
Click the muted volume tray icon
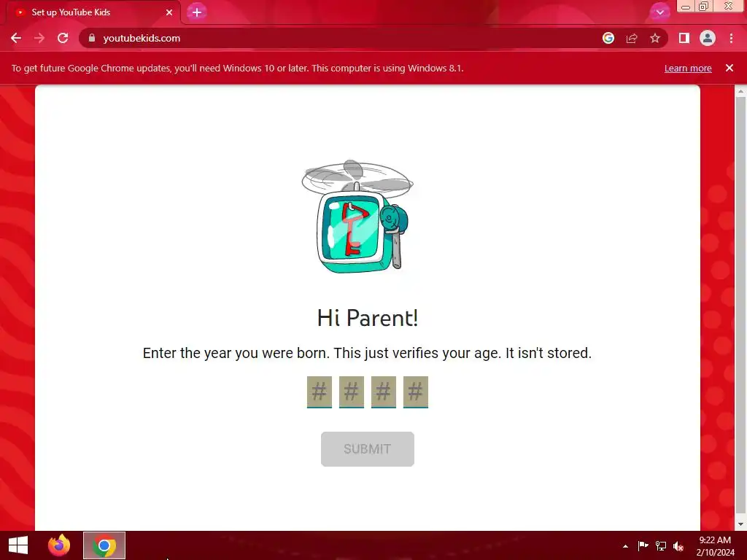point(678,545)
